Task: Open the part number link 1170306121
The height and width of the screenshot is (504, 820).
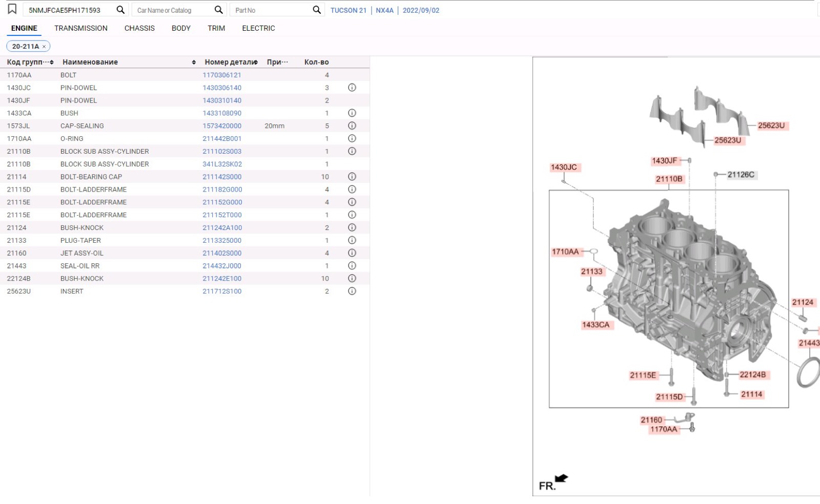Action: coord(222,75)
